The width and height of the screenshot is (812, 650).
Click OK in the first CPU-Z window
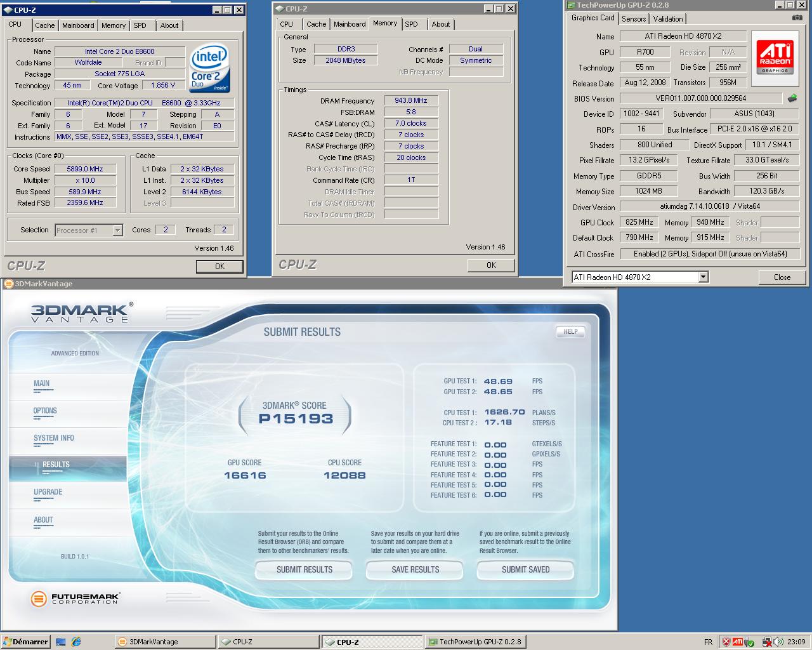pos(219,266)
